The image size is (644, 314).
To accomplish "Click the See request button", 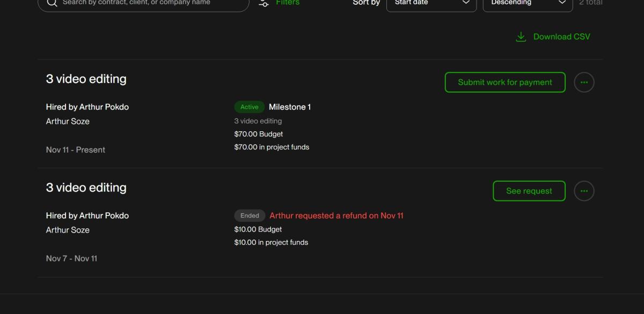I will [529, 191].
